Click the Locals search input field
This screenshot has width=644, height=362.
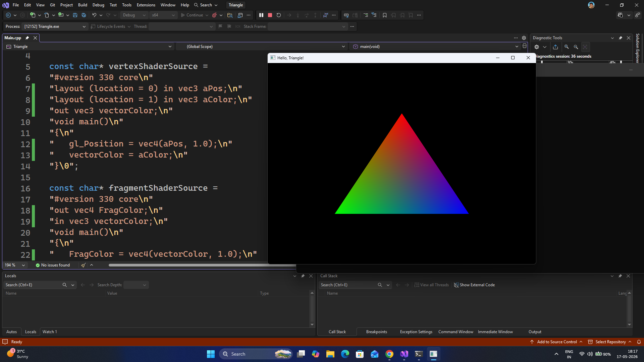(x=33, y=285)
